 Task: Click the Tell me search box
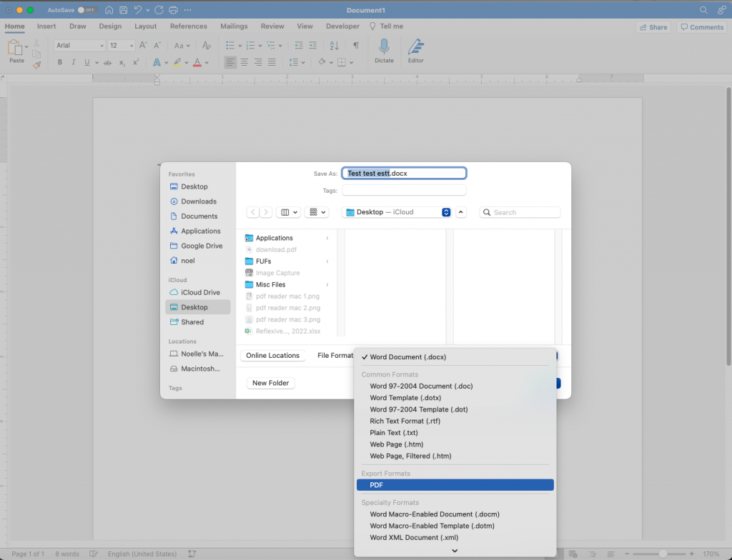click(x=387, y=26)
